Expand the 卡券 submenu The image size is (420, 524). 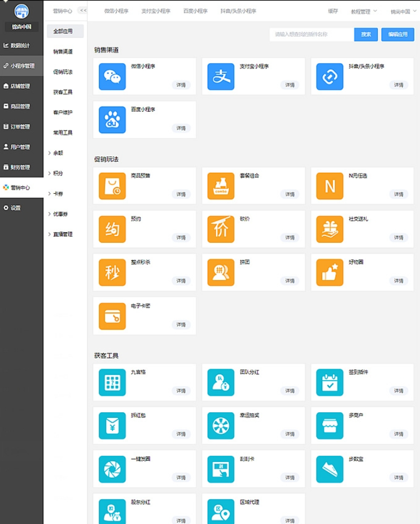click(x=55, y=194)
